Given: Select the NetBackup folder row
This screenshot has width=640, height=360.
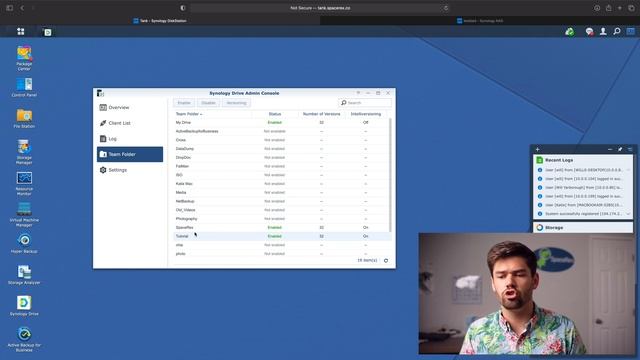Looking at the screenshot, I should 281,201.
